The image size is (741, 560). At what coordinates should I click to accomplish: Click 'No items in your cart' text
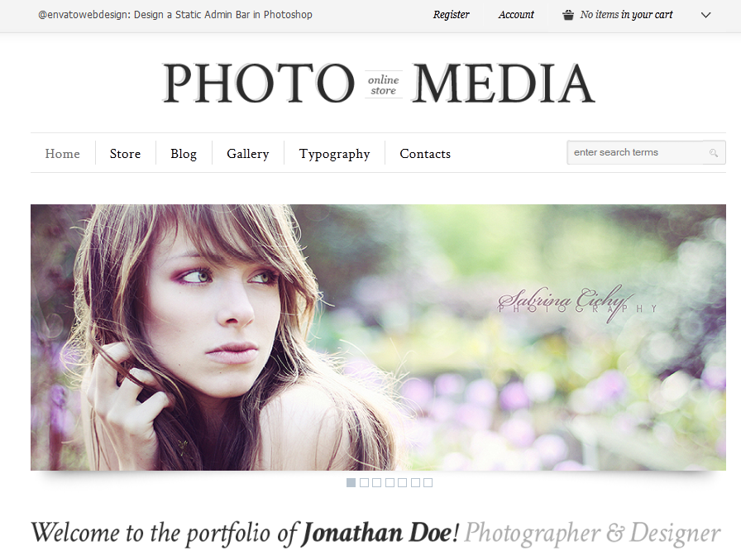point(626,15)
